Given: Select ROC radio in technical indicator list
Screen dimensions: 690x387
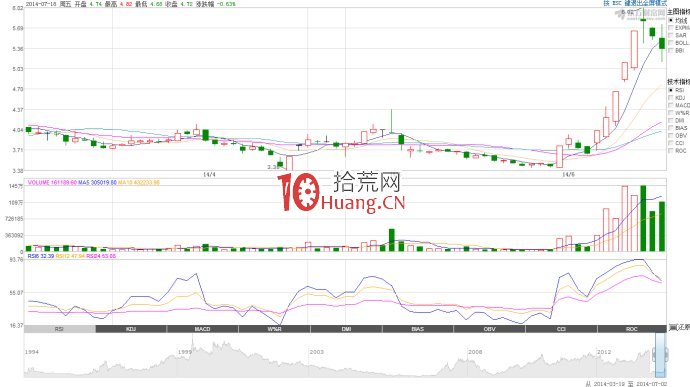Looking at the screenshot, I should [671, 150].
